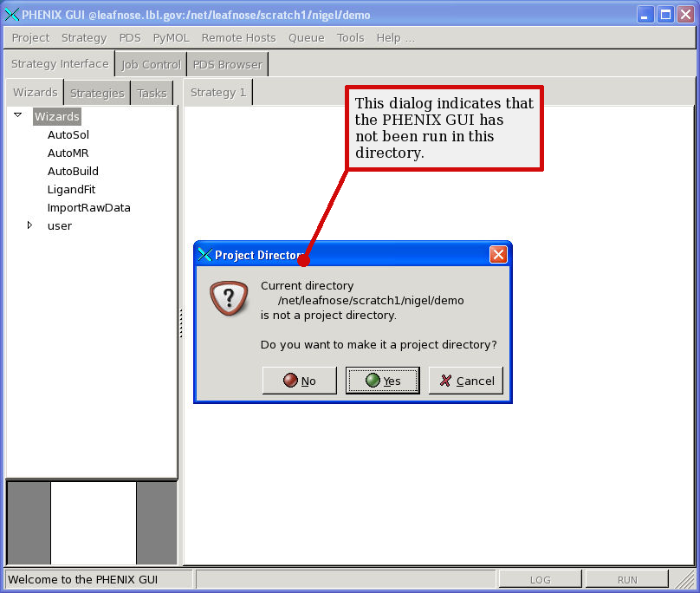
Task: Select AutoMR wizard in tree
Action: (x=68, y=153)
